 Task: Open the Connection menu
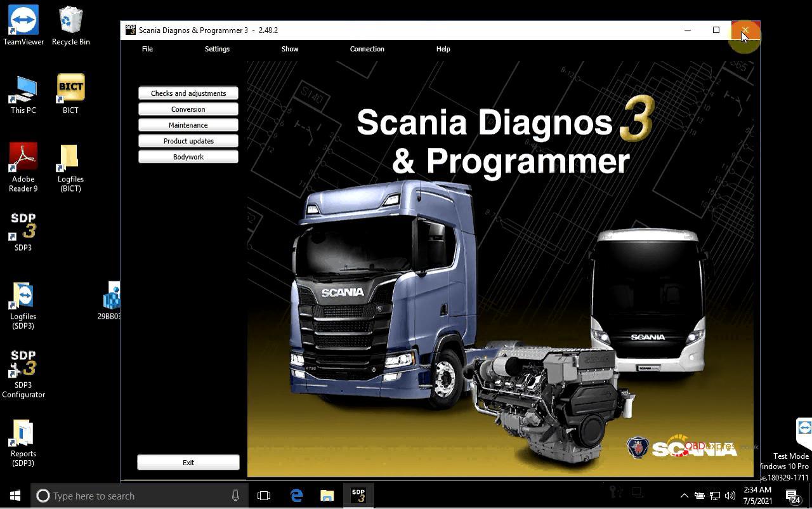(x=367, y=49)
